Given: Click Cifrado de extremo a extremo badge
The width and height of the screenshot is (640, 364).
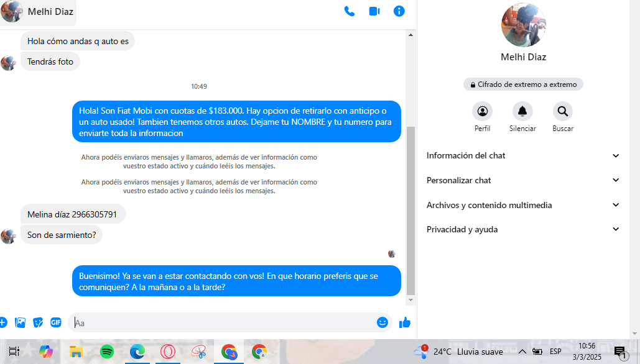Looking at the screenshot, I should pos(523,84).
